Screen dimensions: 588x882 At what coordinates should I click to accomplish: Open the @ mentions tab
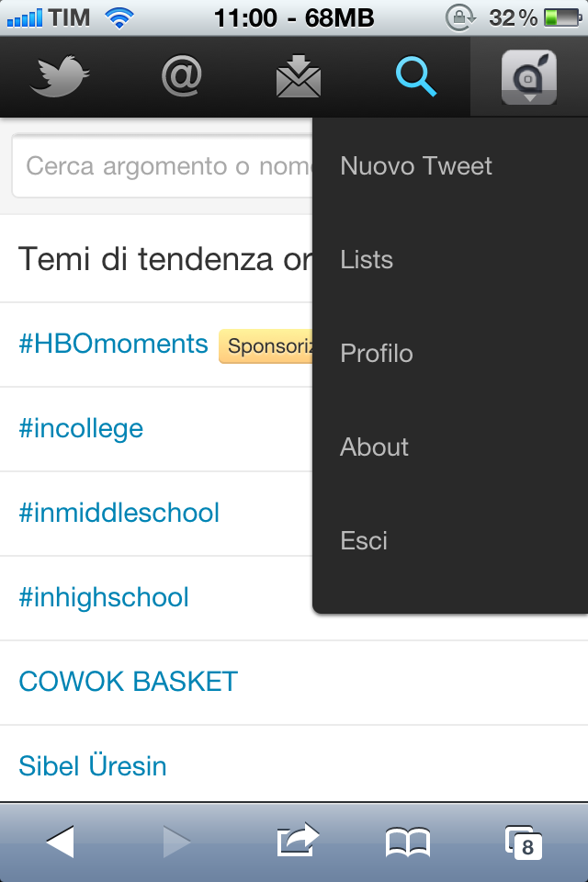click(x=181, y=77)
